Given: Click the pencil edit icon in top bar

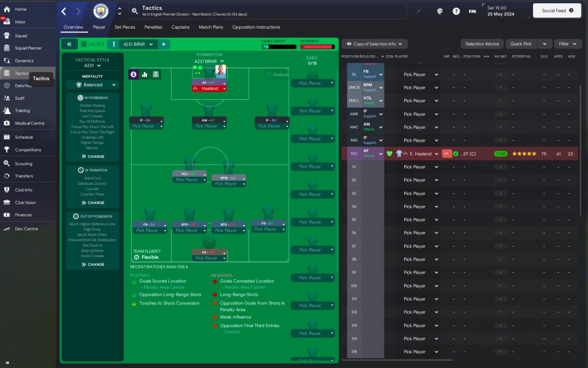Looking at the screenshot, I should point(418,11).
